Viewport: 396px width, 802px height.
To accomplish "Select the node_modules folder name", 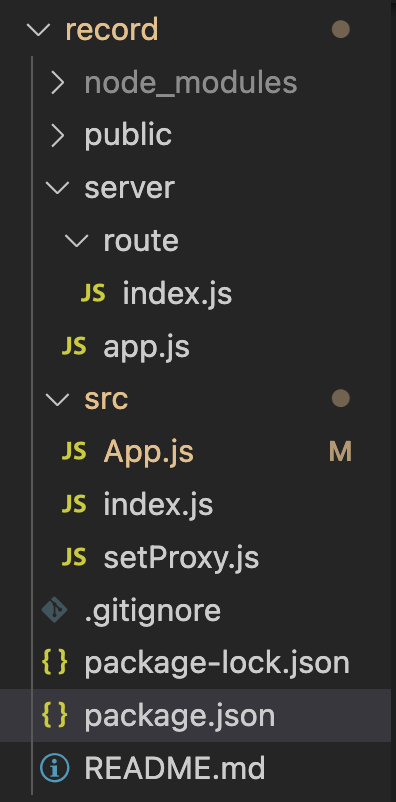I will (191, 82).
